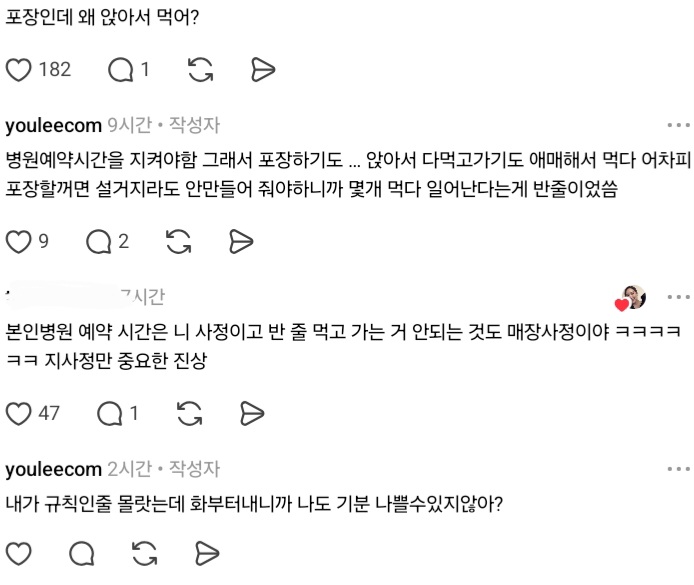
Task: Like youleecom's 2-hour-old reply
Action: pyautogui.click(x=19, y=553)
